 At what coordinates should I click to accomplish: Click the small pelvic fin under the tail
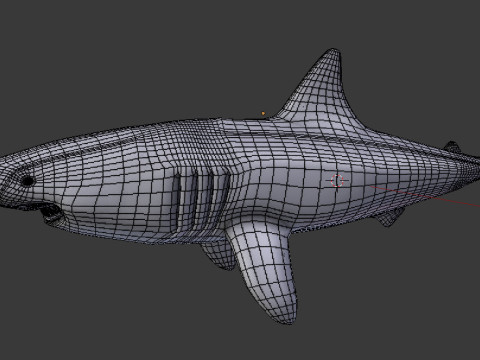pyautogui.click(x=389, y=217)
